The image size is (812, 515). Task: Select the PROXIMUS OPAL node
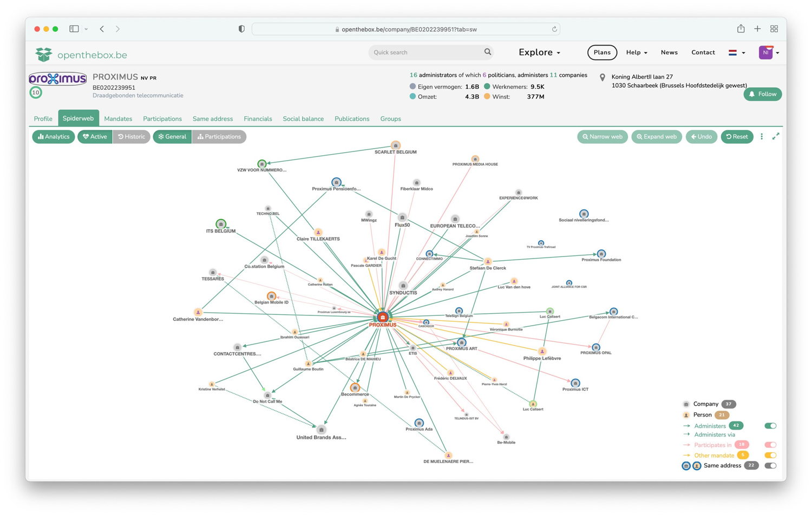click(x=596, y=347)
